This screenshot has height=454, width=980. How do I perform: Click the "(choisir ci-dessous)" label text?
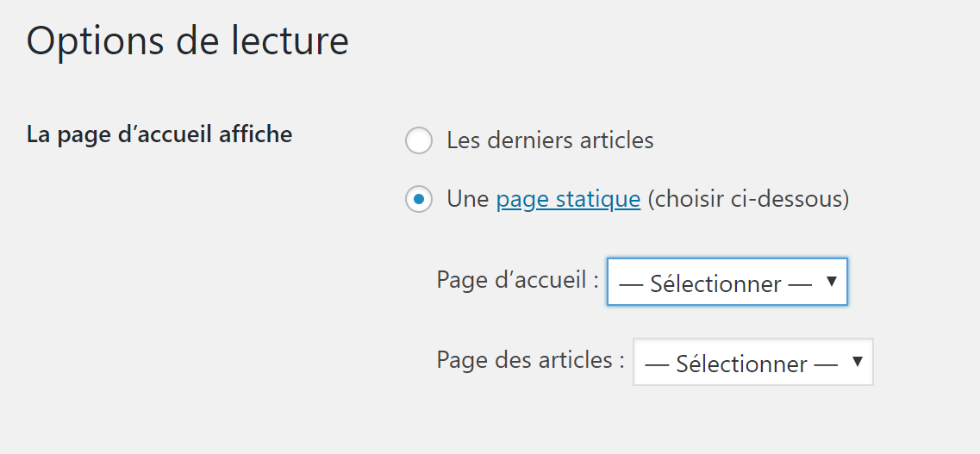(x=748, y=200)
